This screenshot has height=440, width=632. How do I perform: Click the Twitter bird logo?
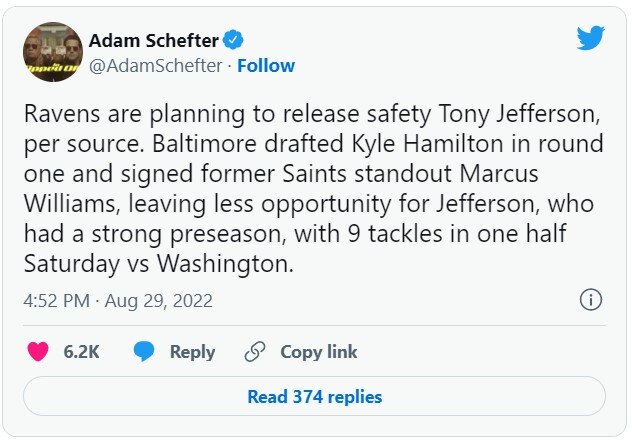tap(591, 39)
